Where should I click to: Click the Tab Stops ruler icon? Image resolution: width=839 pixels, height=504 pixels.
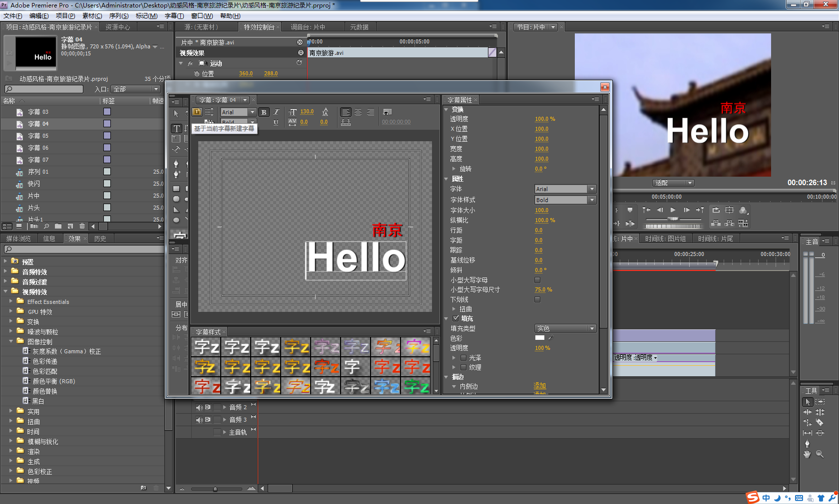346,122
